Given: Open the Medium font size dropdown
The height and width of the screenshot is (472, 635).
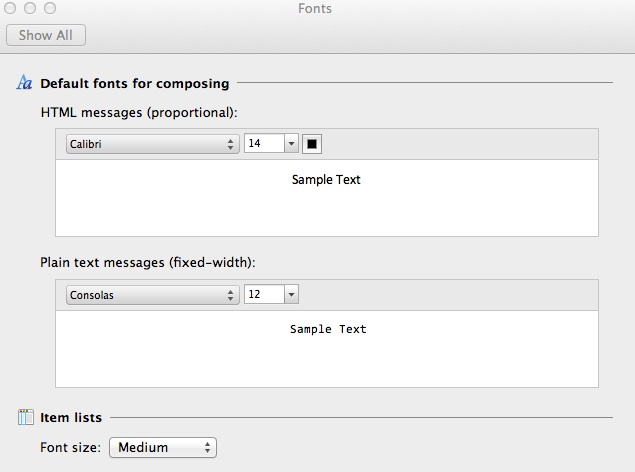Looking at the screenshot, I should click(x=163, y=448).
